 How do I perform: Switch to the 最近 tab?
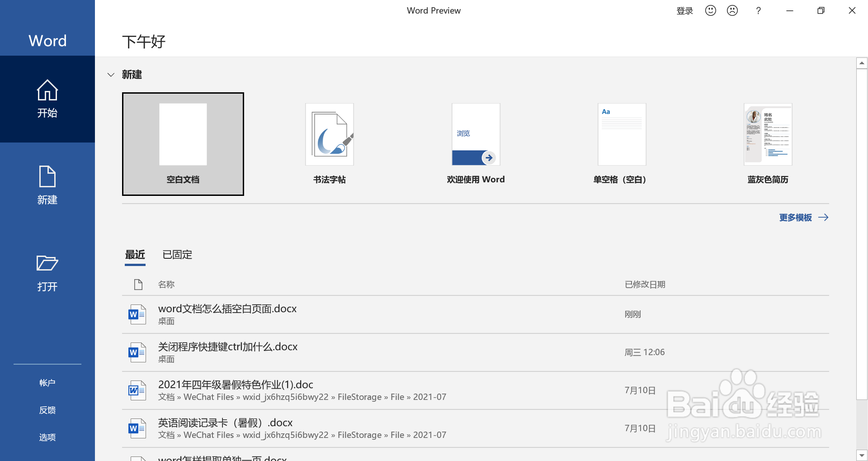(135, 255)
